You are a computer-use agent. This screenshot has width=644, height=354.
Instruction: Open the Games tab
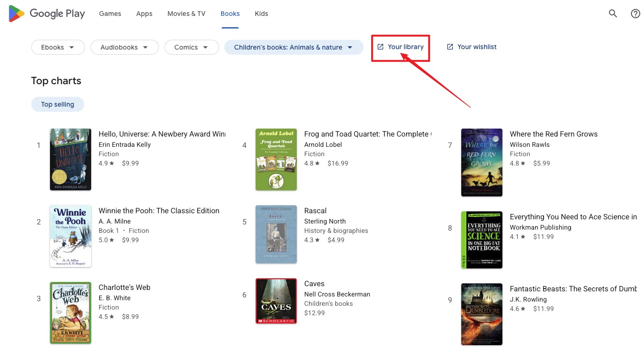pyautogui.click(x=110, y=14)
